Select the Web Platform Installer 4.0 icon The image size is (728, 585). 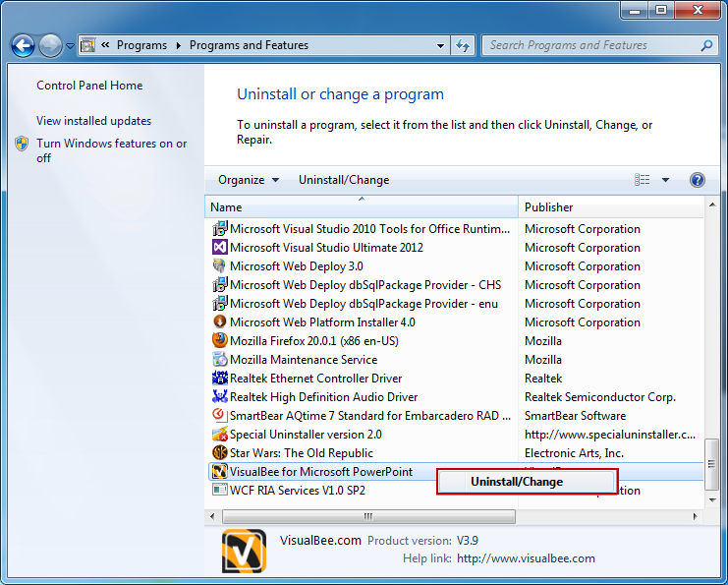click(x=220, y=322)
